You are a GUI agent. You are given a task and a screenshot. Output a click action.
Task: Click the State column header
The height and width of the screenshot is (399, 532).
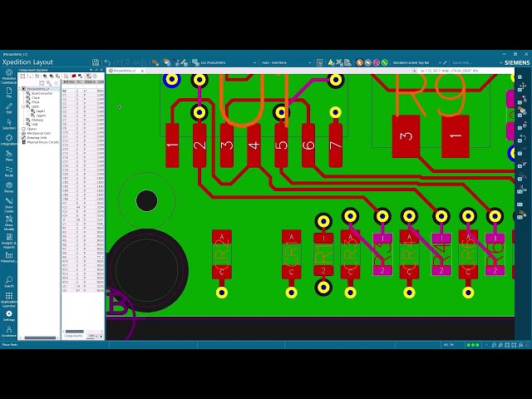(x=90, y=82)
